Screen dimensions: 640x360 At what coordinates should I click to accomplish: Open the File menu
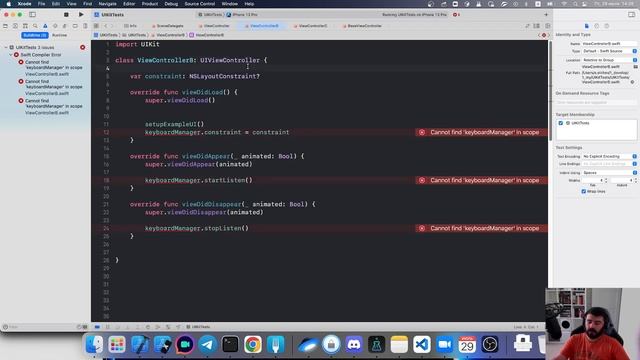41,4
